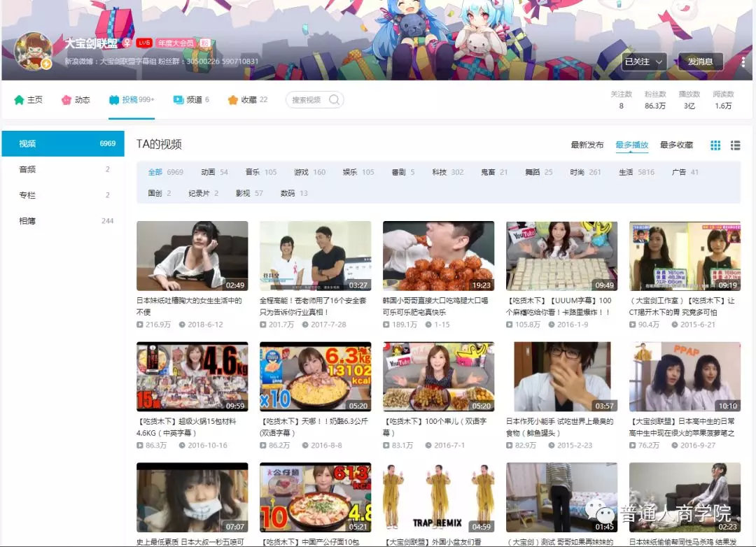Open the 4.6kg hot pot video thumbnail
This screenshot has width=756, height=547.
click(x=192, y=377)
